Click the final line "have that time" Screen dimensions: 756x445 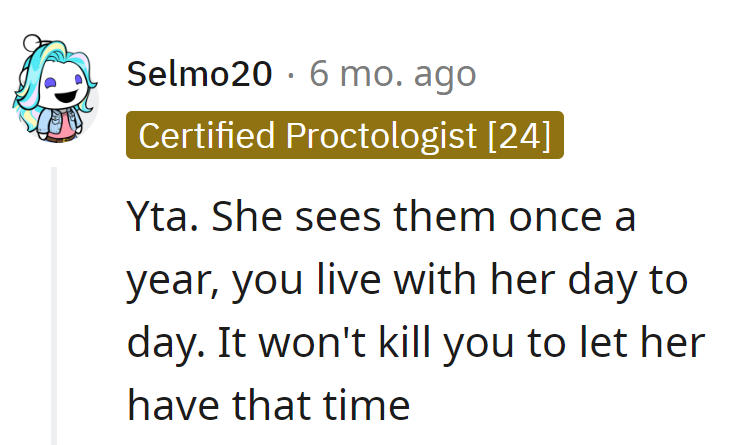[x=269, y=405]
